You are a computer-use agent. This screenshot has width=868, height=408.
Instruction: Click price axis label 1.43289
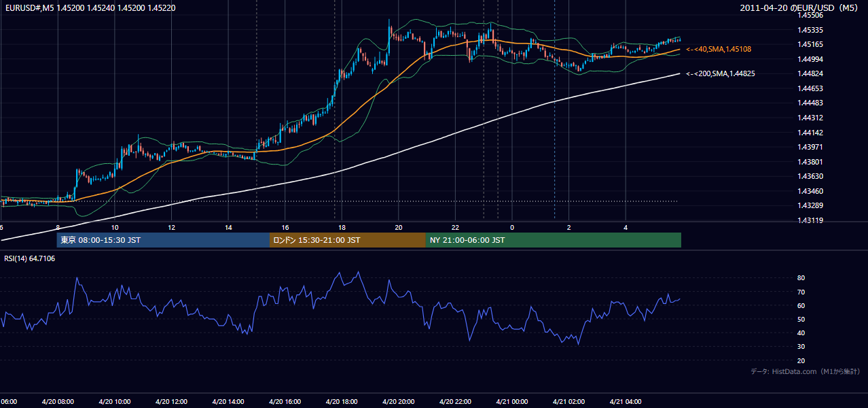[810, 205]
